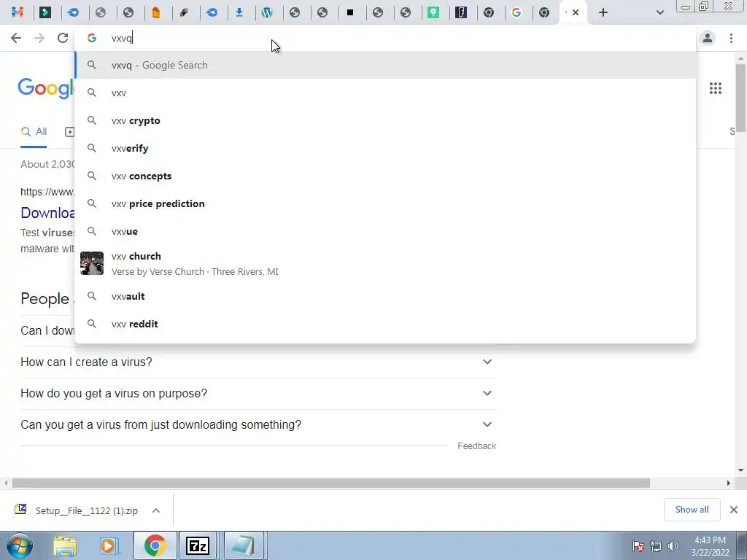
Task: Open the dark green arrow favicon tab
Action: 45,12
